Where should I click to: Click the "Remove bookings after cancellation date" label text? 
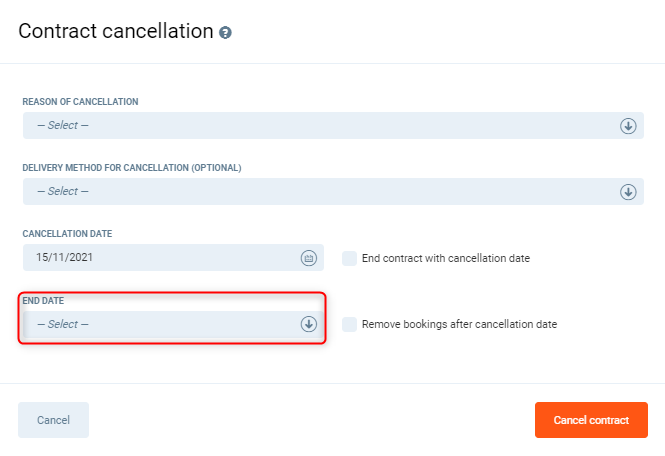point(459,324)
